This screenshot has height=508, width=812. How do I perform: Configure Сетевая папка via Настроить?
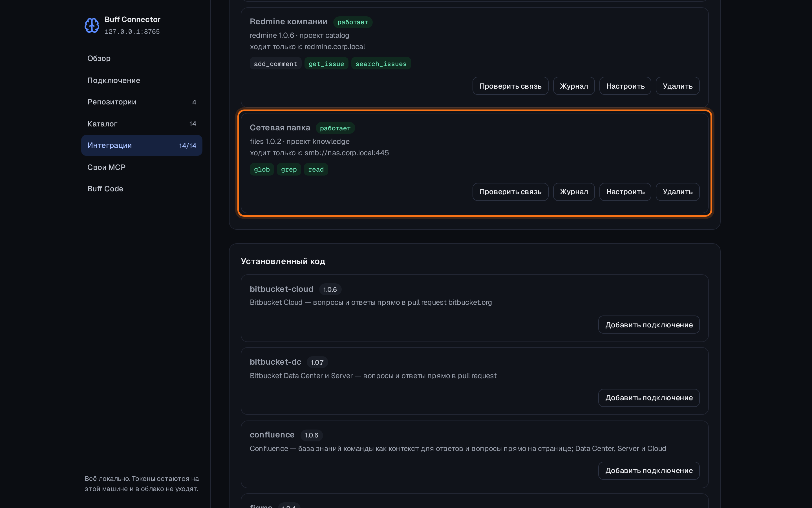pyautogui.click(x=625, y=192)
